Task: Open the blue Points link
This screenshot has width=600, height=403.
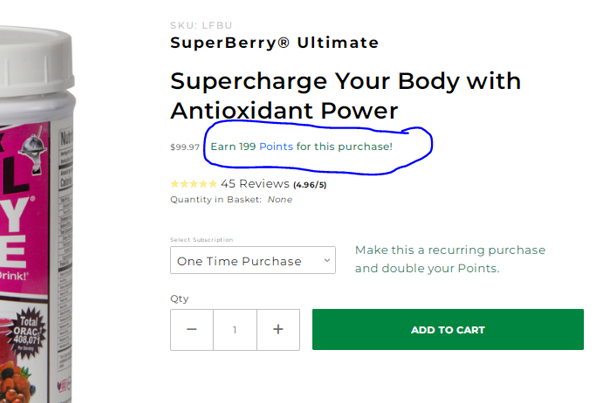Action: pos(276,147)
